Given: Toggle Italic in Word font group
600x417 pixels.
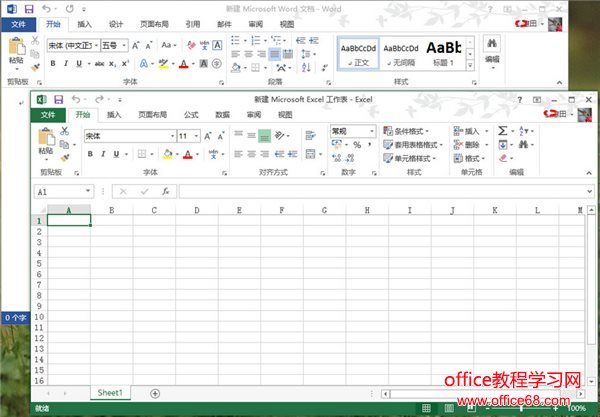Looking at the screenshot, I should (x=66, y=64).
